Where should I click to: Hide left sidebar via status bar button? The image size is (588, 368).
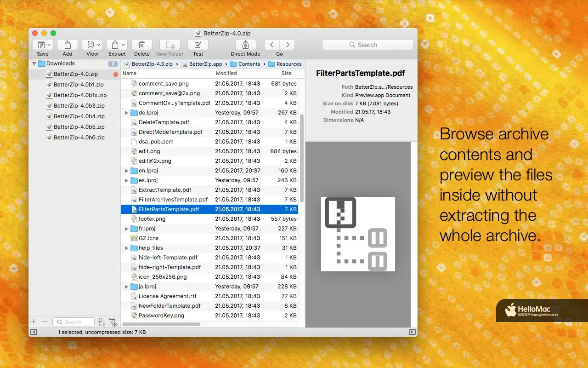(34, 332)
